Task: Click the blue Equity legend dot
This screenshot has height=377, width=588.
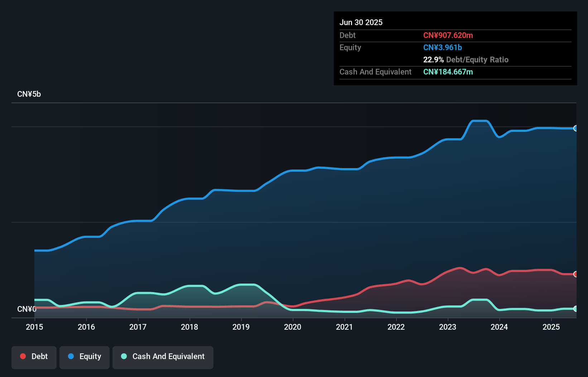Action: [x=72, y=356]
